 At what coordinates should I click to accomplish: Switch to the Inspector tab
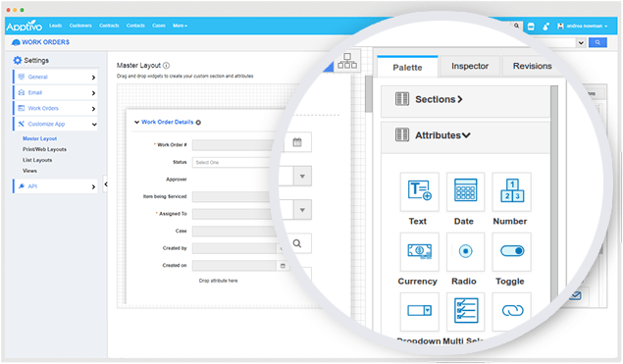pyautogui.click(x=470, y=66)
